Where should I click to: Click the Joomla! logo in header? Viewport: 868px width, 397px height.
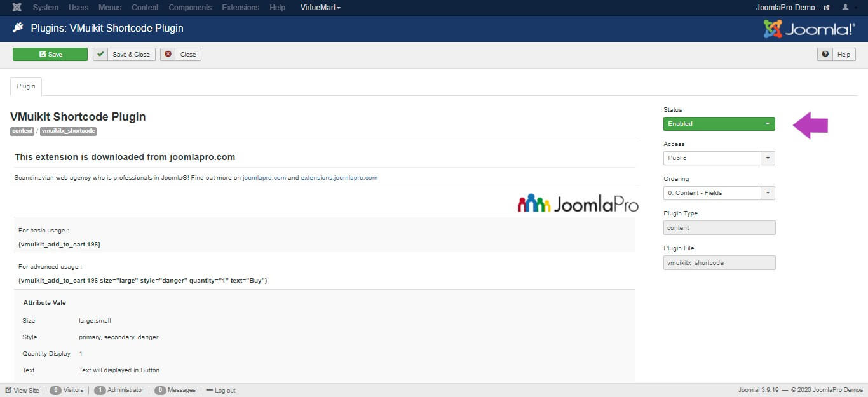tap(809, 29)
